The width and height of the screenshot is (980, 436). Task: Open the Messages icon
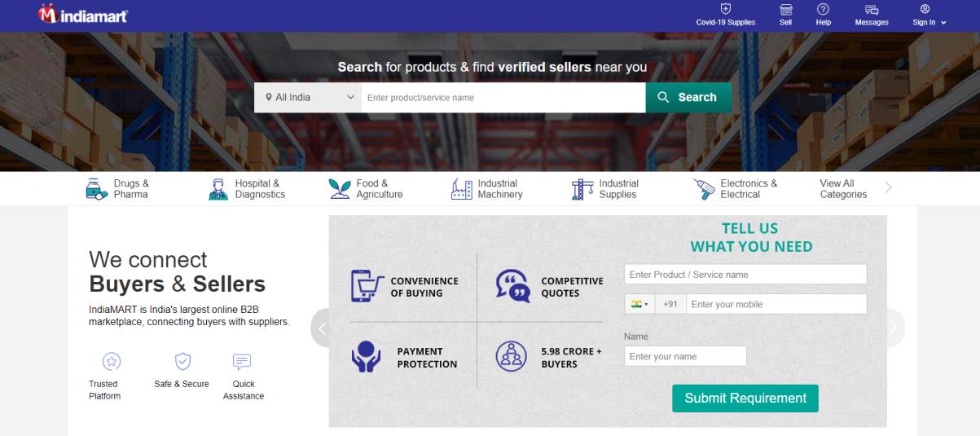pos(871,9)
